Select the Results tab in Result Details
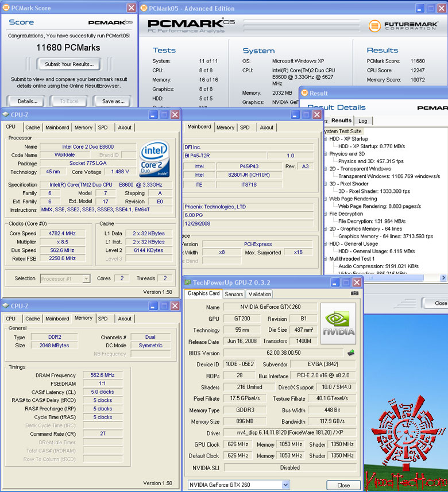Viewport: 448px width, 492px height. pyautogui.click(x=341, y=121)
